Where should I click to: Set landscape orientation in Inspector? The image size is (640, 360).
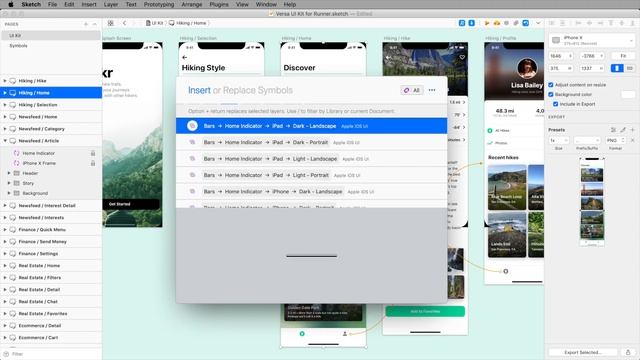629,68
